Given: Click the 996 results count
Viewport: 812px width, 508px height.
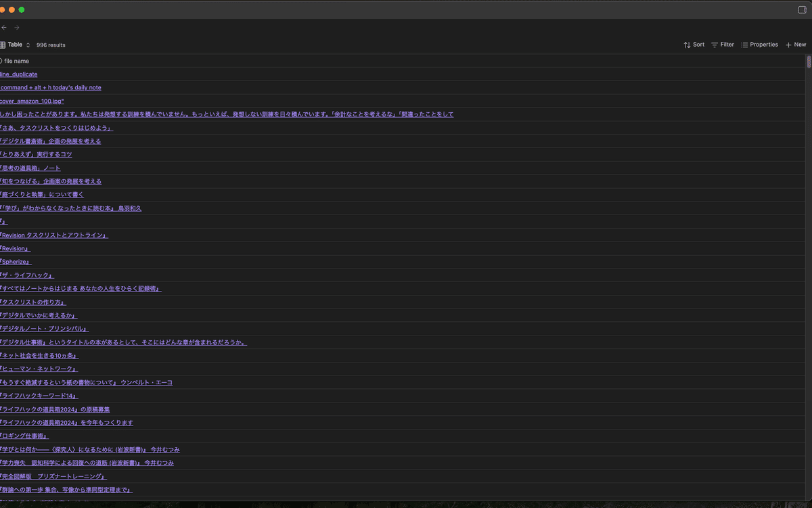Looking at the screenshot, I should coord(51,45).
